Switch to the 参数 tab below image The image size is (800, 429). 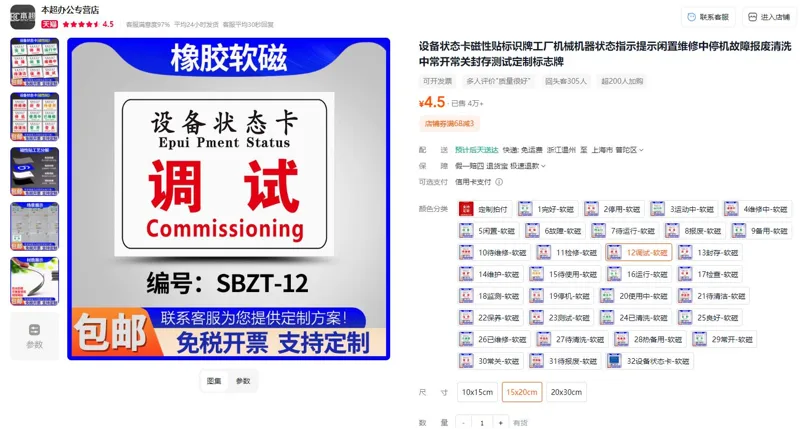(x=243, y=381)
